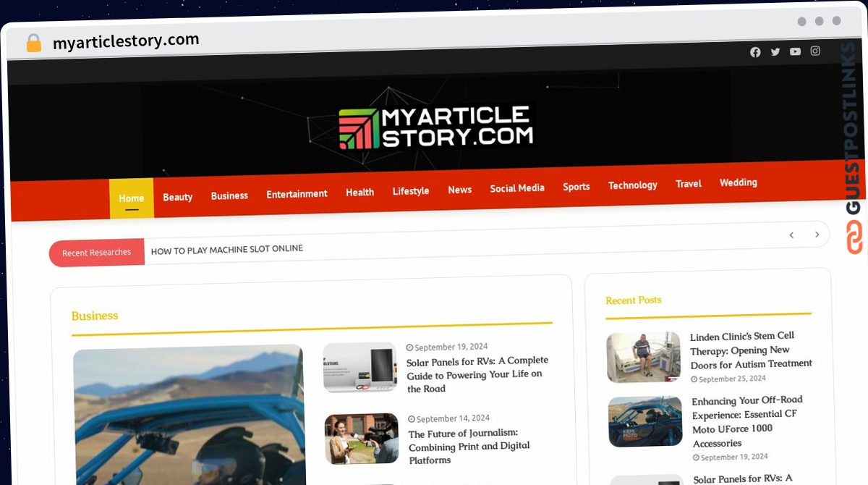
Task: Open the Beauty category
Action: click(178, 197)
